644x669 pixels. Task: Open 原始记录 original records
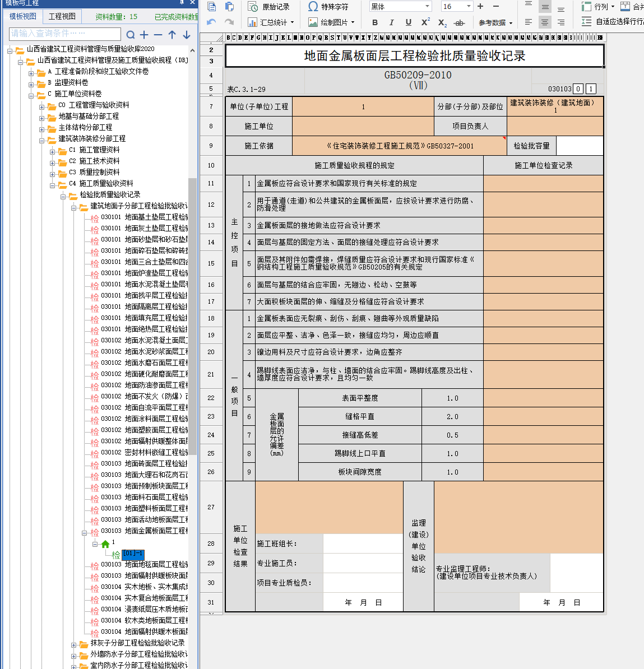pyautogui.click(x=269, y=7)
